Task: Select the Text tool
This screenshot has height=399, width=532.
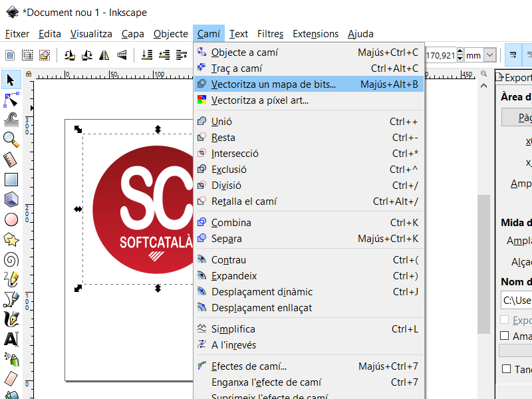Action: pyautogui.click(x=11, y=339)
